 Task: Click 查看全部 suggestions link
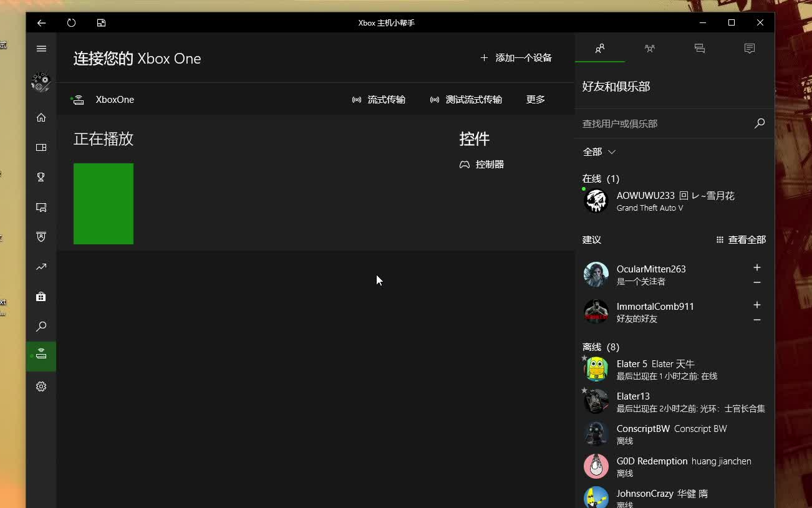tap(741, 240)
